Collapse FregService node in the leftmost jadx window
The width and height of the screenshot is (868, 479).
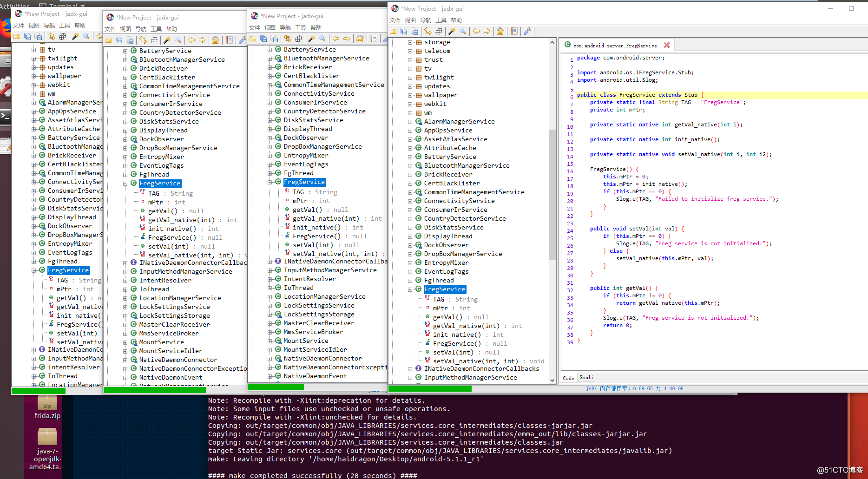pyautogui.click(x=34, y=270)
